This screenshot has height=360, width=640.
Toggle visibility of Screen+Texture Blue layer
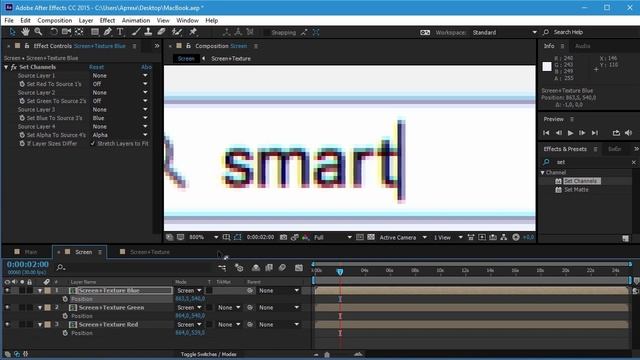pos(7,291)
